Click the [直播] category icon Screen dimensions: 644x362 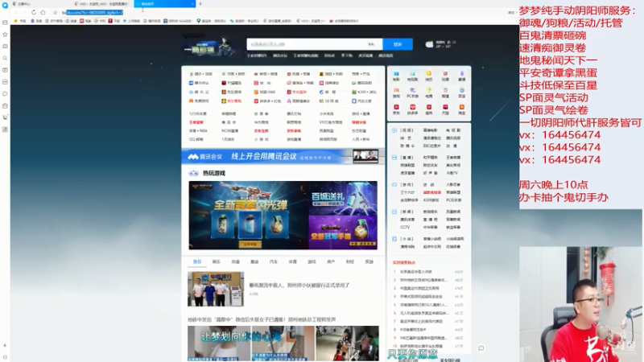click(394, 157)
